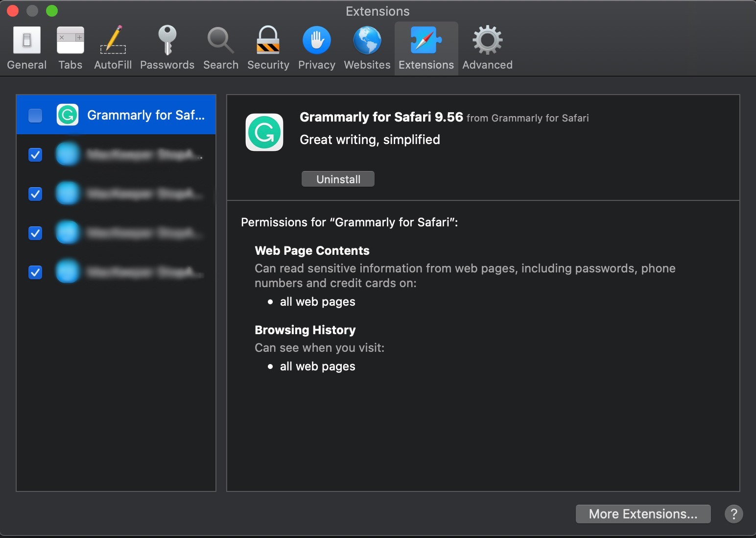The width and height of the screenshot is (756, 538).
Task: Click the 'Permissions for Grammarly for Safari' label
Action: point(349,222)
